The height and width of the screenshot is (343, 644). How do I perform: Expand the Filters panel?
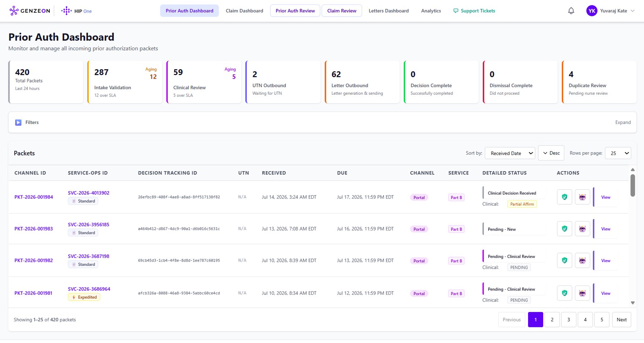coord(623,122)
